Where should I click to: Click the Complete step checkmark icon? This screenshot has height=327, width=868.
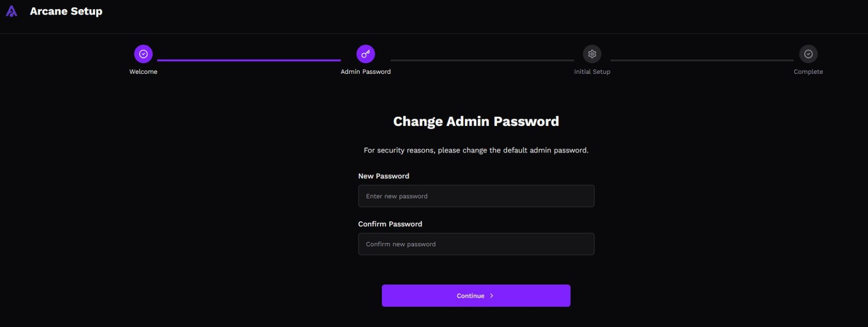(808, 54)
